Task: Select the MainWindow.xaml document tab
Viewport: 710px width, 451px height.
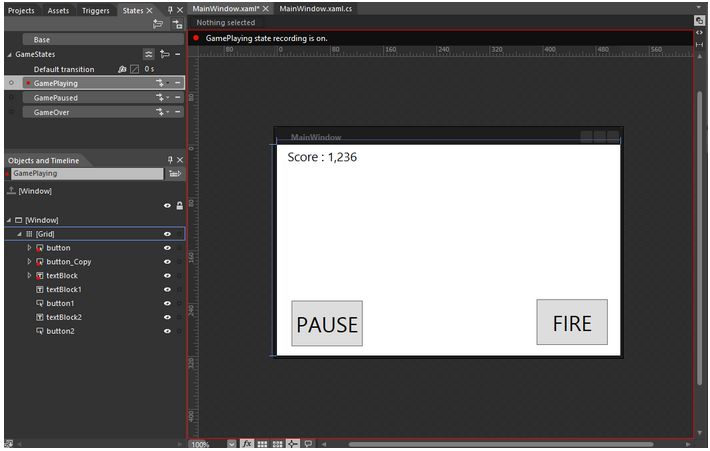Action: tap(225, 9)
